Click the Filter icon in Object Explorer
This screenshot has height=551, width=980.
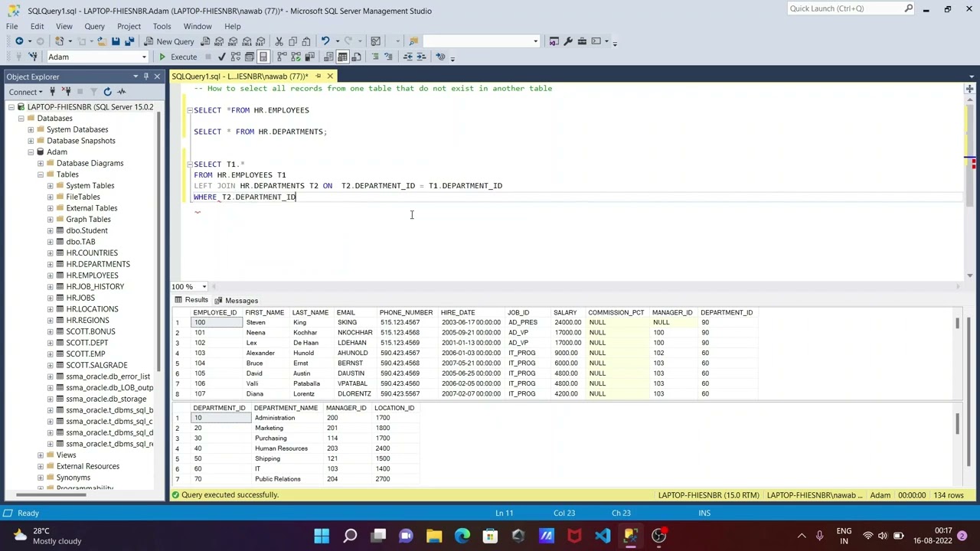[93, 92]
